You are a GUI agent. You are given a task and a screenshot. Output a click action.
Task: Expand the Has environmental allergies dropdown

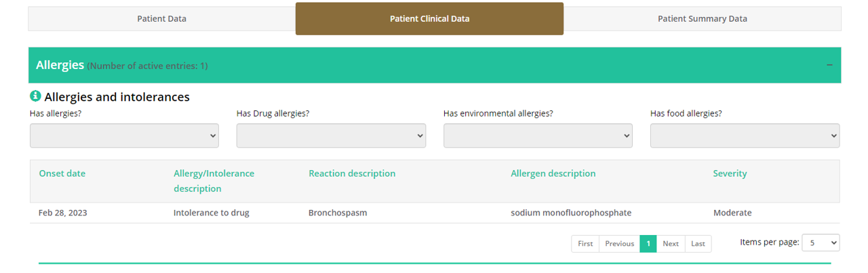(x=538, y=135)
